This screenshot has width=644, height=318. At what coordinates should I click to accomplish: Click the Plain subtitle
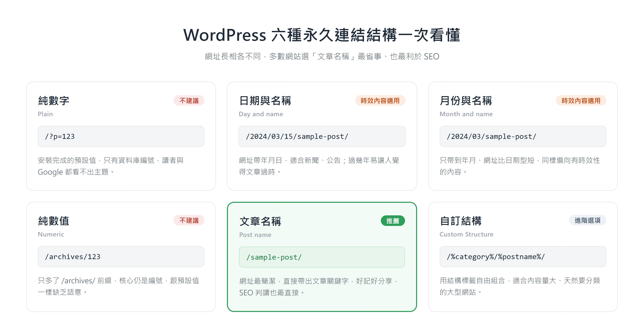(x=45, y=114)
